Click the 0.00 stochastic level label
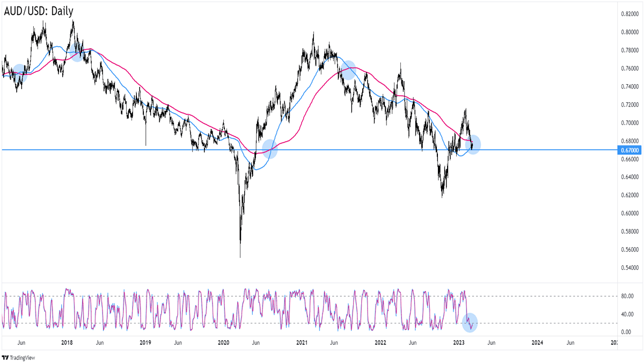The image size is (644, 362). click(625, 333)
